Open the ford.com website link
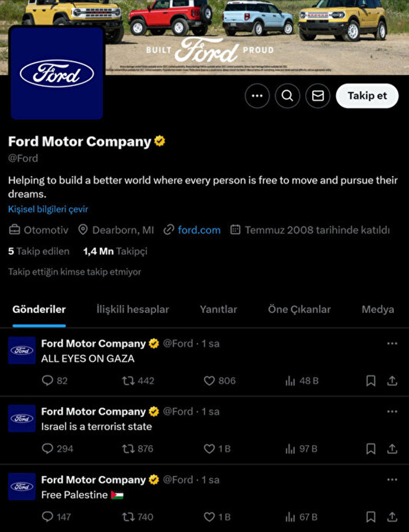409x532 pixels. click(199, 230)
